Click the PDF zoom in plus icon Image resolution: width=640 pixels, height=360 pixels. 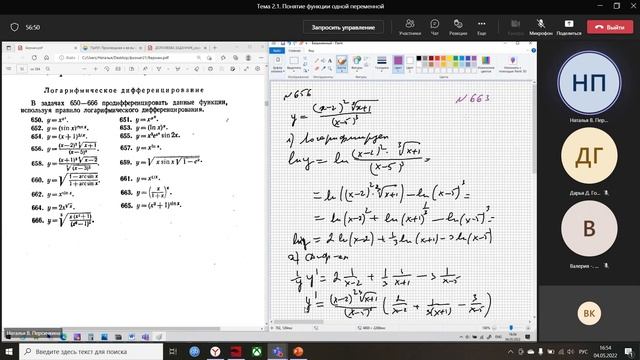[96, 69]
